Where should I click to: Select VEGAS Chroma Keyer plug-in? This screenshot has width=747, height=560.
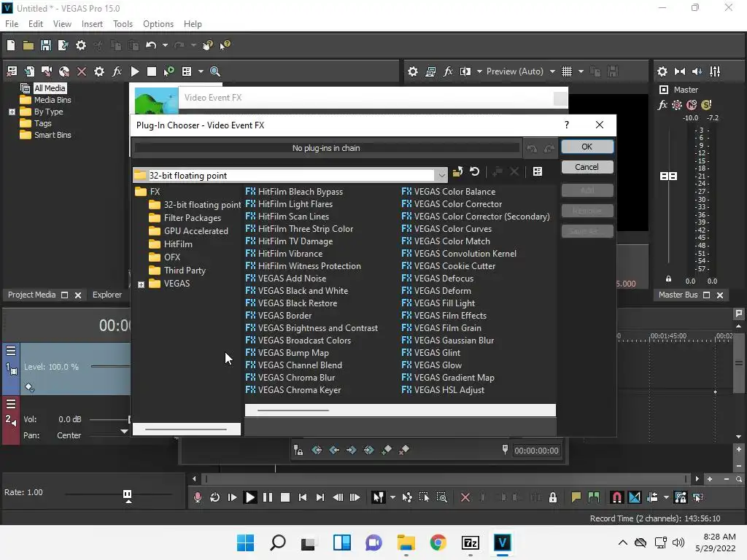coord(293,390)
